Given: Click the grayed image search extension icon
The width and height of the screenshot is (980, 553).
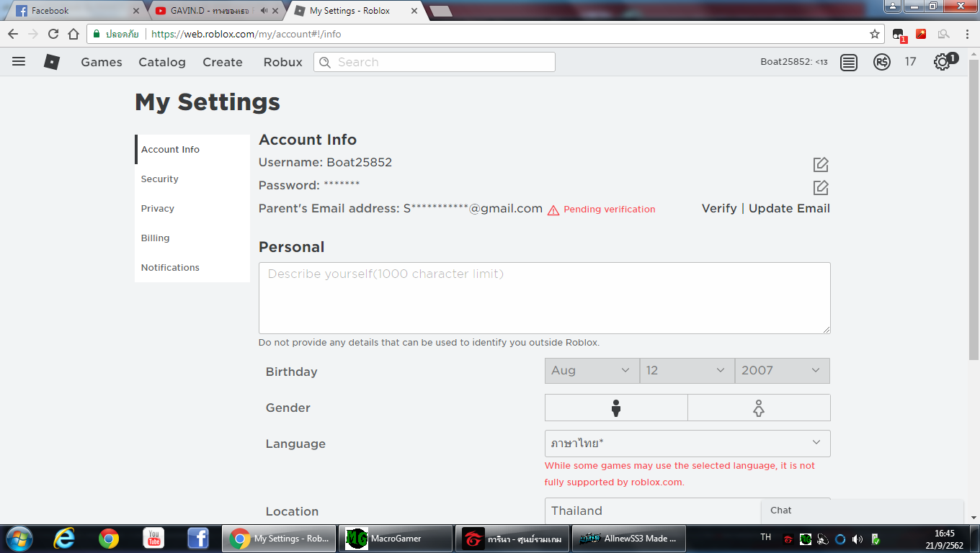Looking at the screenshot, I should pyautogui.click(x=943, y=34).
